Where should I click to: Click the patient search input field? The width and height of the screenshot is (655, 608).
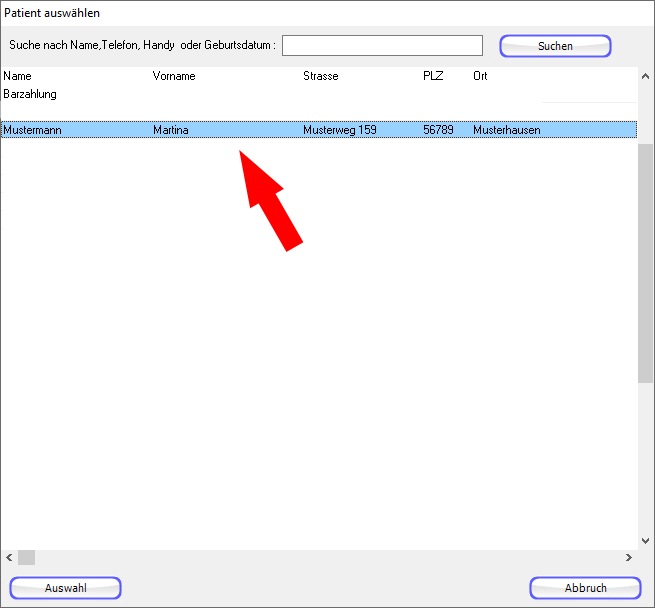pyautogui.click(x=382, y=46)
